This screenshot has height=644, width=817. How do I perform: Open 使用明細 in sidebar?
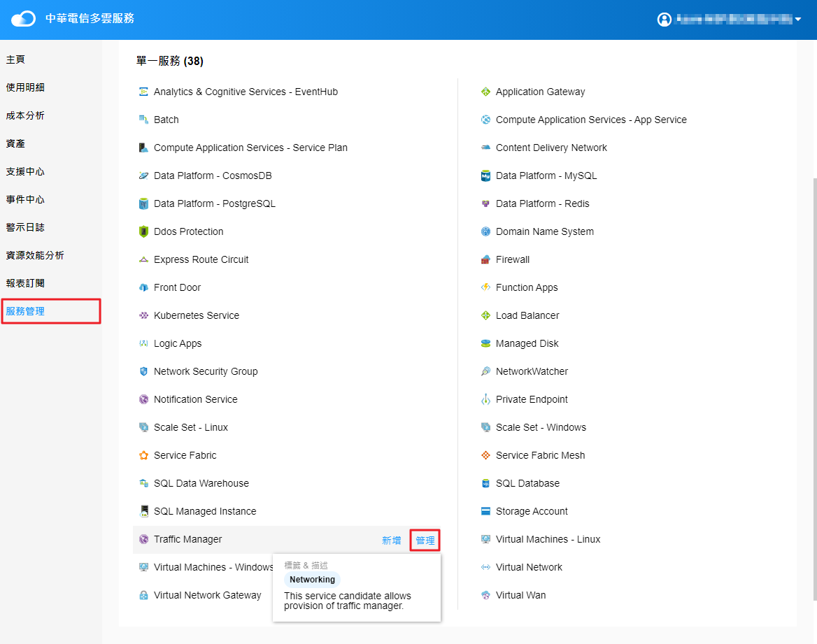[x=25, y=87]
